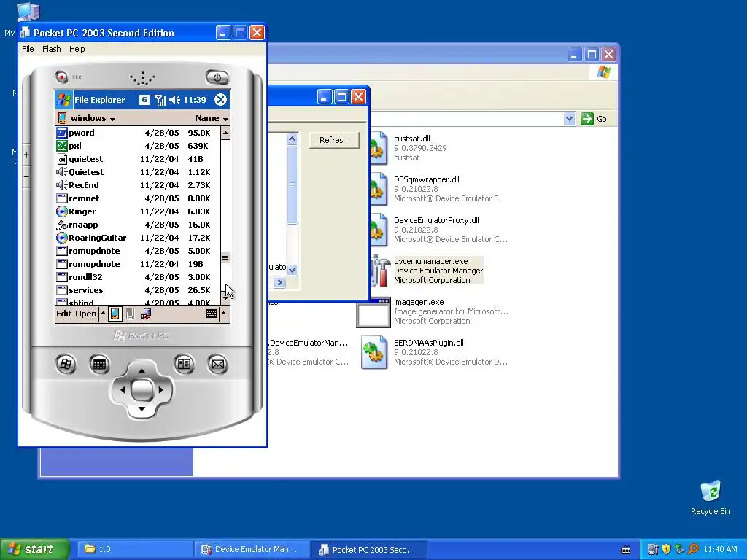Tap the speaker volume icon in File Explorer
Screen dimensions: 747x560
[x=175, y=100]
